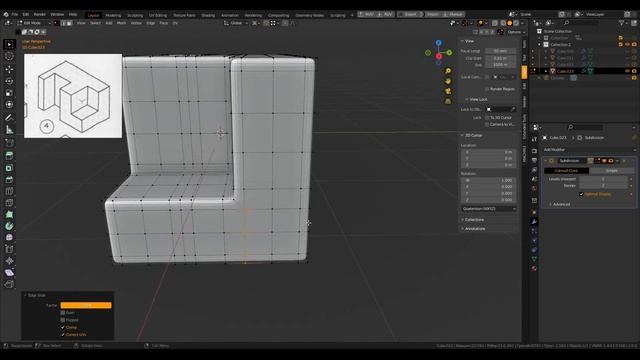Select the Simple subdivision button
Screen dimensions: 640x360
[611, 171]
